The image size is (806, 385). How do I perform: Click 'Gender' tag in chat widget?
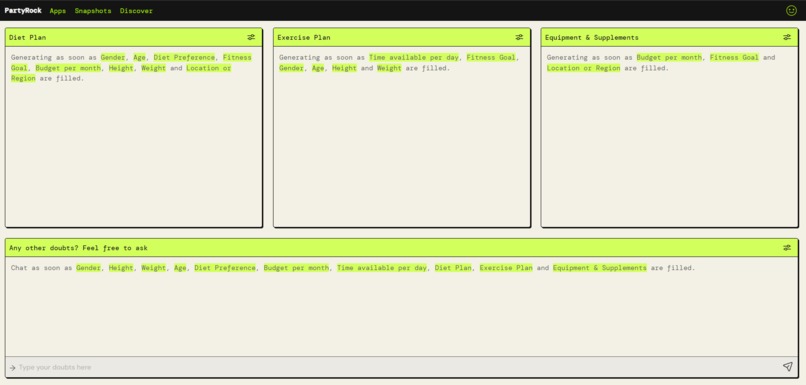[x=88, y=268]
